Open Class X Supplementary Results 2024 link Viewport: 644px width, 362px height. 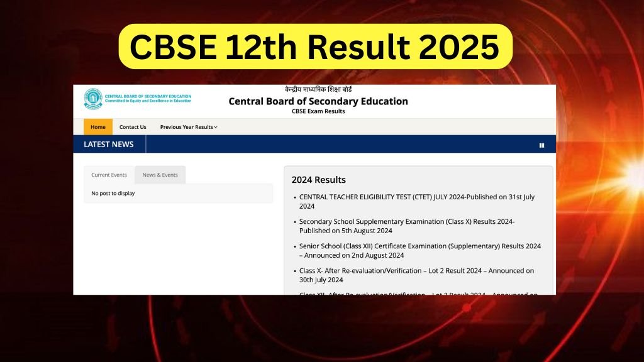pyautogui.click(x=407, y=226)
